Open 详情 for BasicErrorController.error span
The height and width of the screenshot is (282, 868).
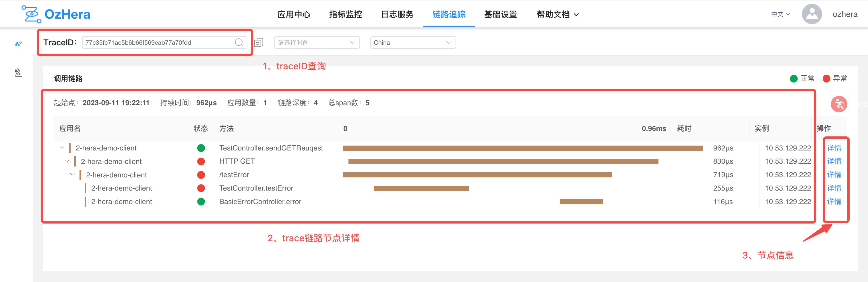(834, 201)
